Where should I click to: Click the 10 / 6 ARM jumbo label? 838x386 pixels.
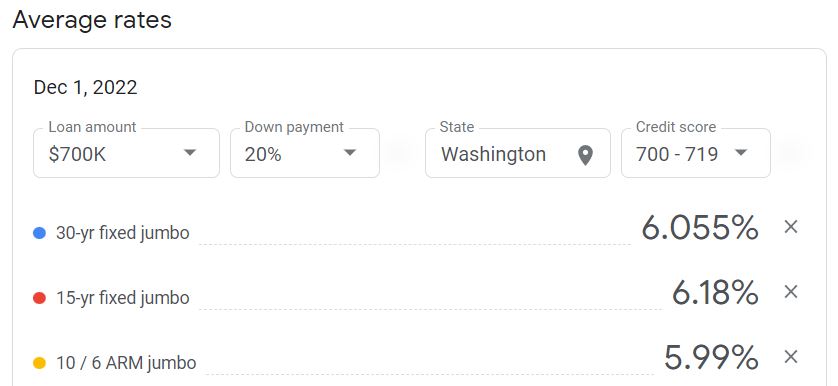[126, 363]
